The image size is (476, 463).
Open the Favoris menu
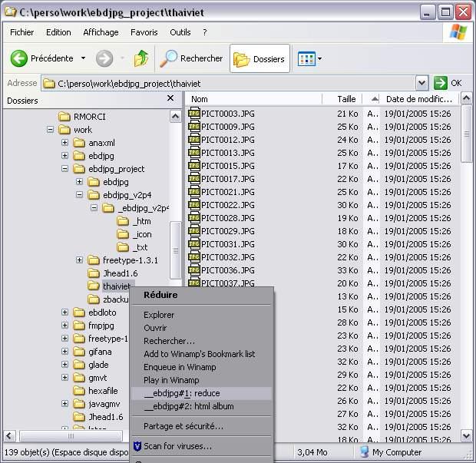(x=144, y=32)
